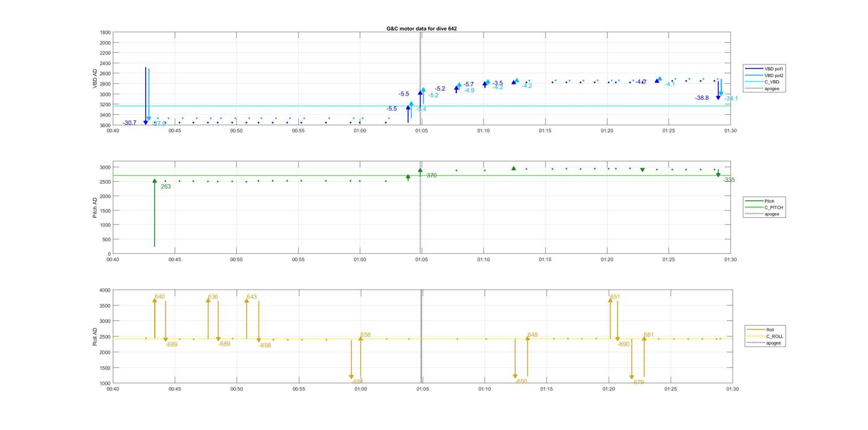The image size is (868, 430).
Task: Click the "500" tick on the Pitch axis
Action: pyautogui.click(x=107, y=240)
